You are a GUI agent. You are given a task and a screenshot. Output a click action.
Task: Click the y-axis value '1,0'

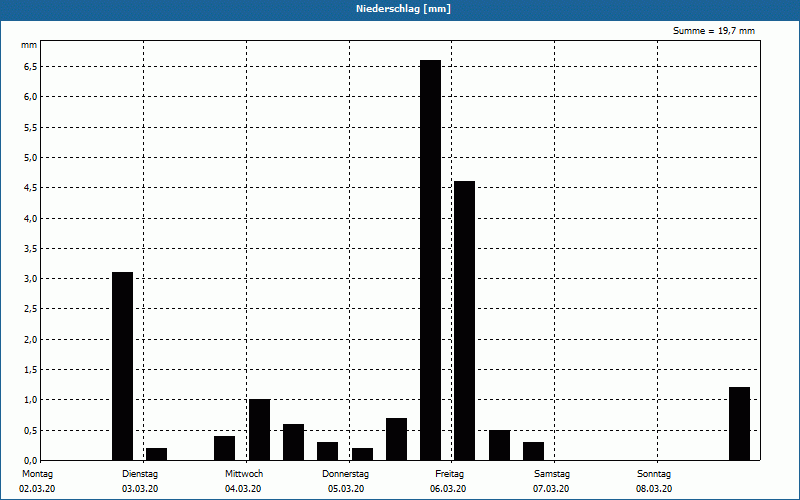tap(31, 400)
